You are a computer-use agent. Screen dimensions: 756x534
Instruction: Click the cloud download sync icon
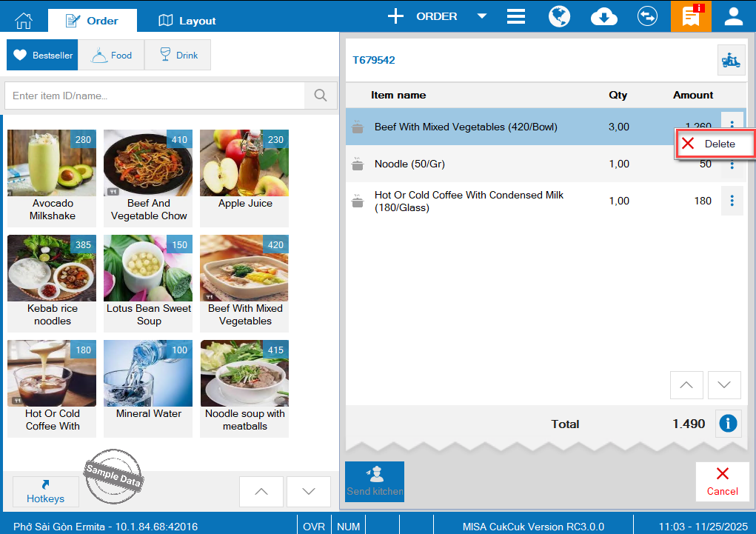click(x=604, y=16)
